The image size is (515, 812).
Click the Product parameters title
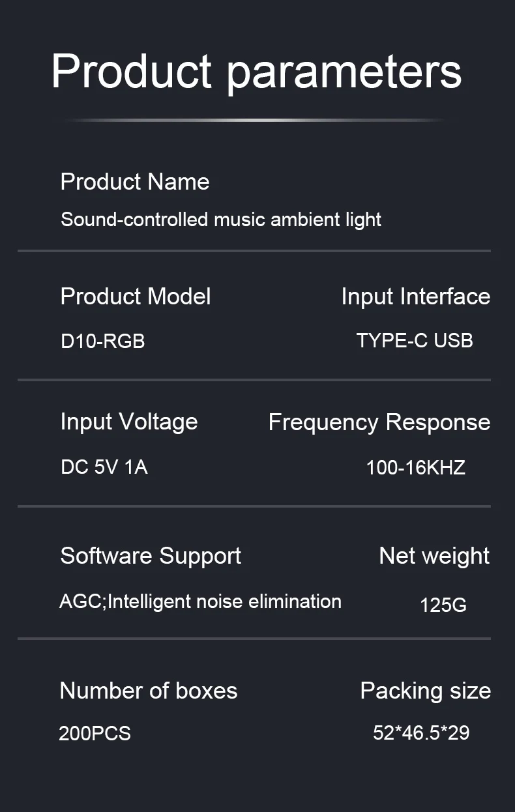[x=256, y=70]
